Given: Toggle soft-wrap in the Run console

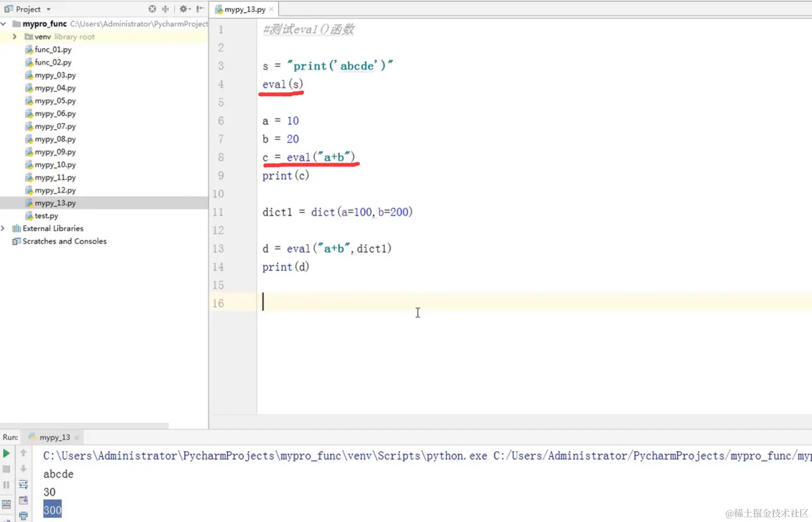Looking at the screenshot, I should click(23, 484).
